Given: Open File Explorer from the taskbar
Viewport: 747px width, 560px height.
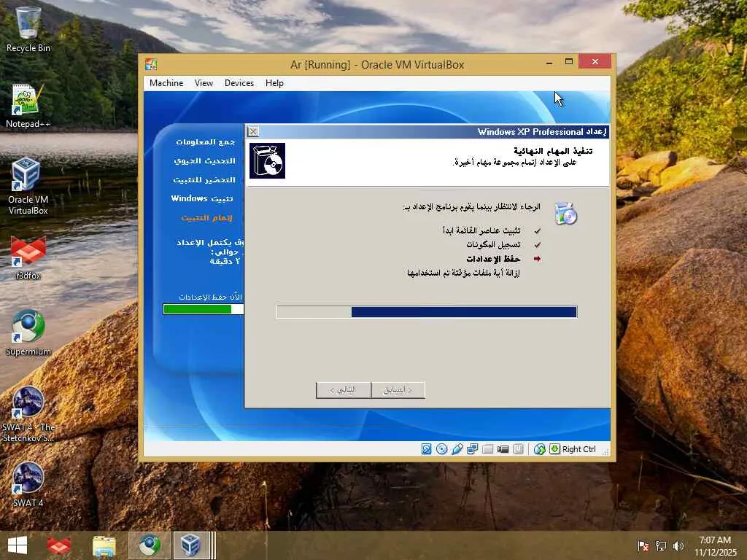Looking at the screenshot, I should (x=104, y=545).
